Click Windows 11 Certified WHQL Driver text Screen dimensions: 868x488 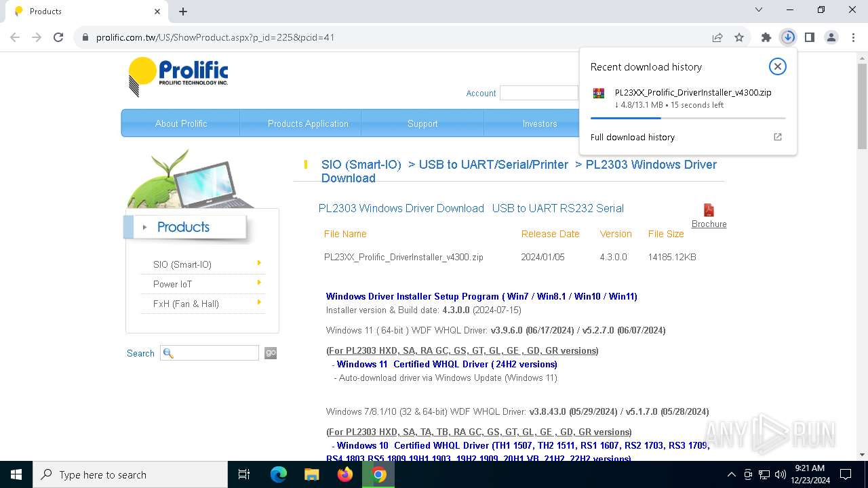coord(447,364)
